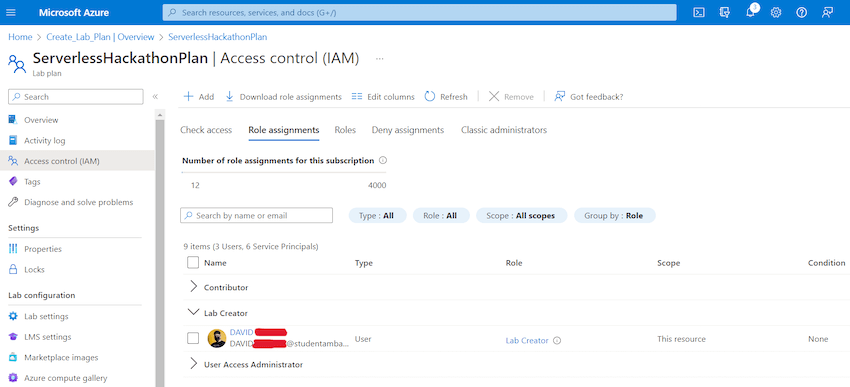Open the portal hamburger menu
The width and height of the screenshot is (850, 387).
[11, 12]
